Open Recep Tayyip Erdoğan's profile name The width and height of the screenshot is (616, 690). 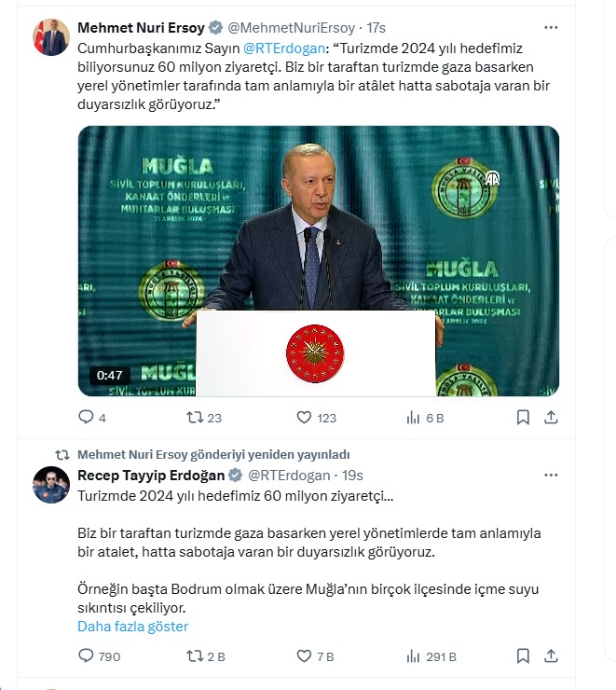[151, 476]
